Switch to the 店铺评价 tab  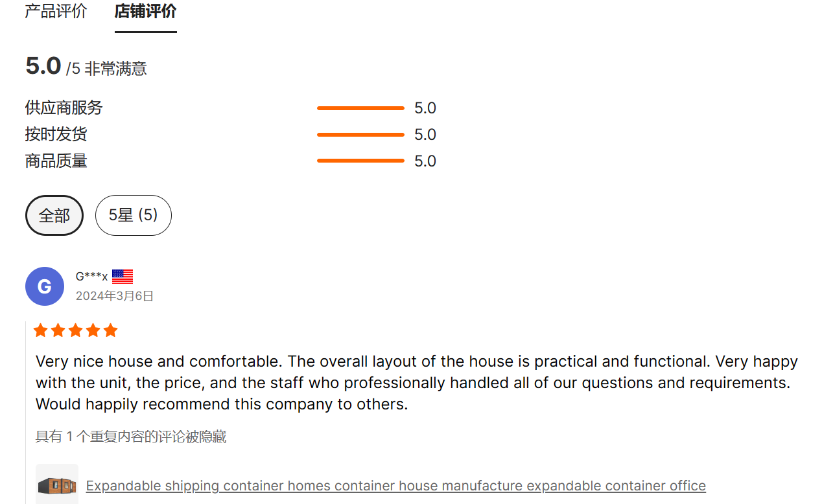[x=146, y=11]
